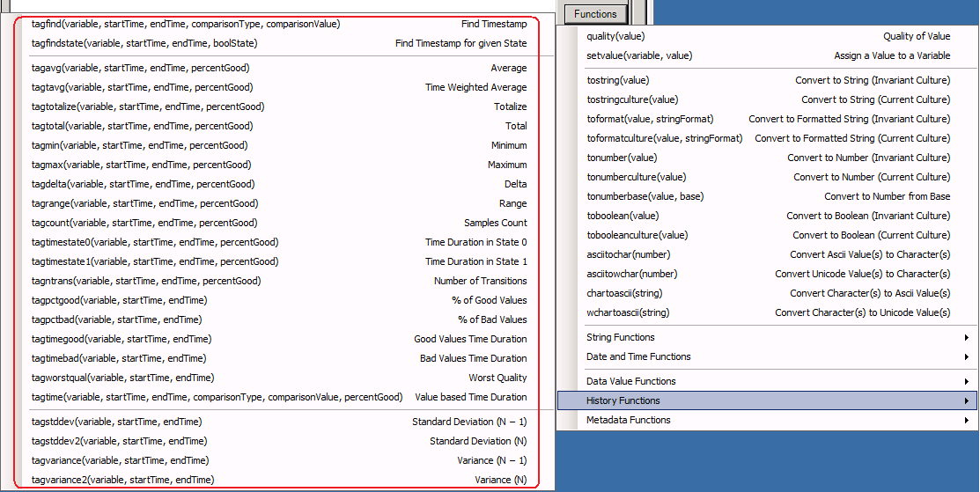
Task: Click the Functions button
Action: [x=595, y=14]
